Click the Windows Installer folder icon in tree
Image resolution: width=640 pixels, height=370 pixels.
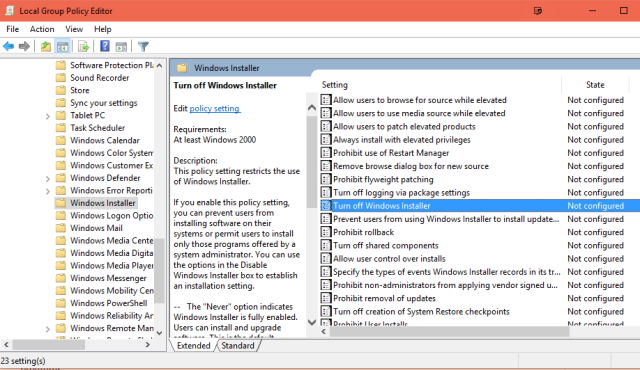click(61, 203)
